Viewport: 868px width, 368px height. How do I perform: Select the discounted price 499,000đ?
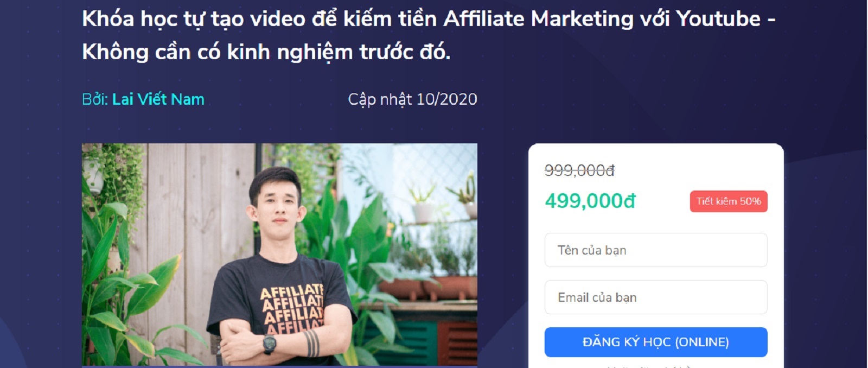coord(590,201)
